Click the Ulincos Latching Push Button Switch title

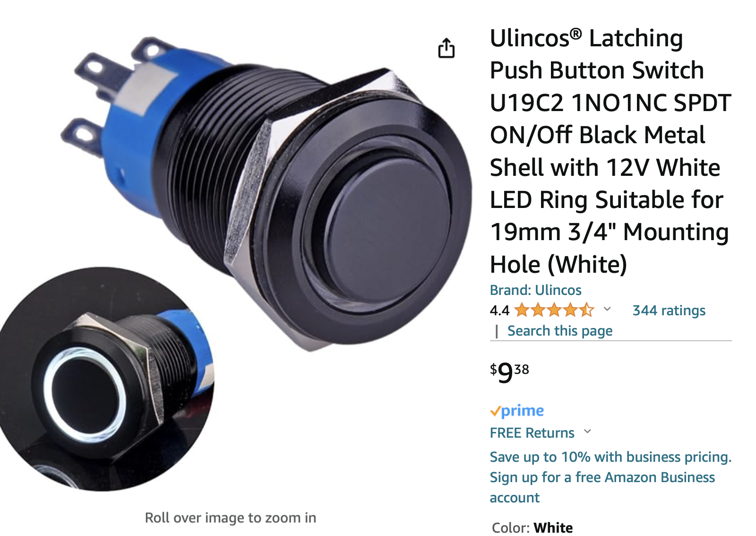tap(610, 151)
